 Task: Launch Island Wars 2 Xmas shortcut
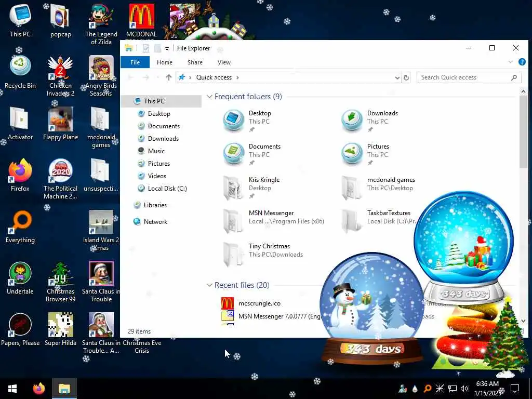(101, 231)
